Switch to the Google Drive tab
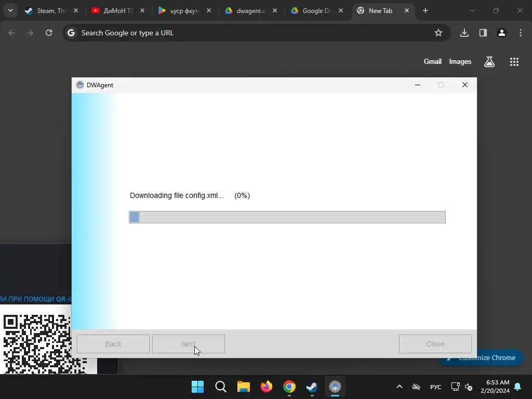The image size is (532, 399). 316,10
